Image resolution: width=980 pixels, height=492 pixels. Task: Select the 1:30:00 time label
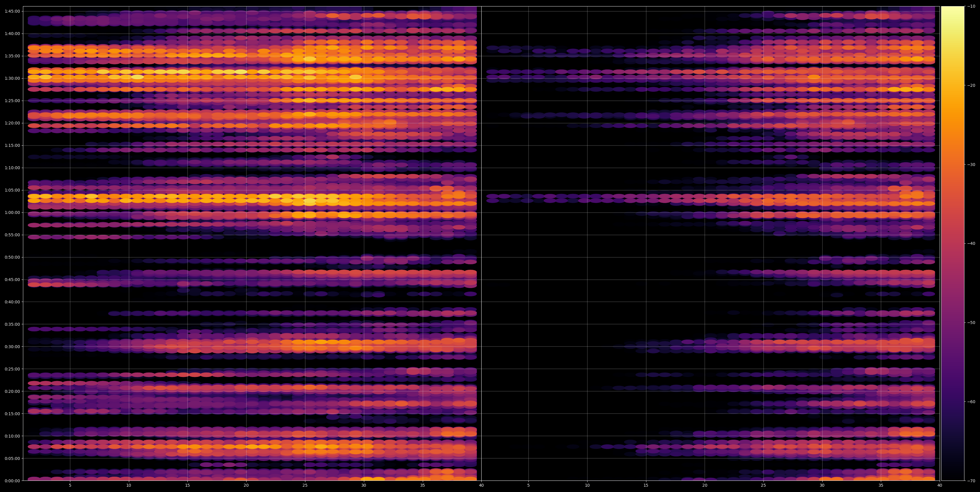click(12, 78)
